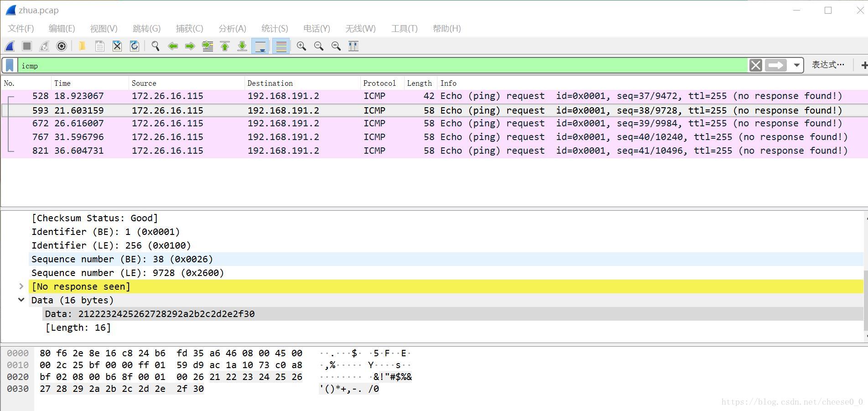Open the 捕获(C) menu
The width and height of the screenshot is (868, 411).
tap(189, 28)
